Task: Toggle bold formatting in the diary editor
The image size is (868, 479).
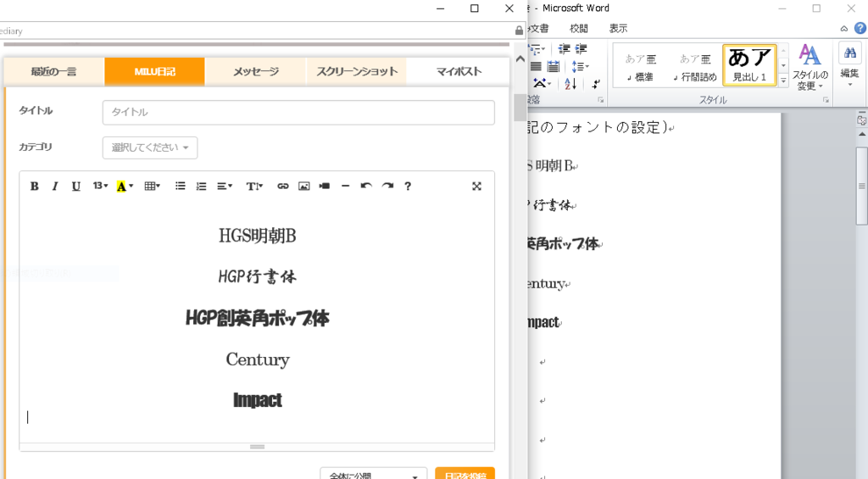Action: click(35, 187)
